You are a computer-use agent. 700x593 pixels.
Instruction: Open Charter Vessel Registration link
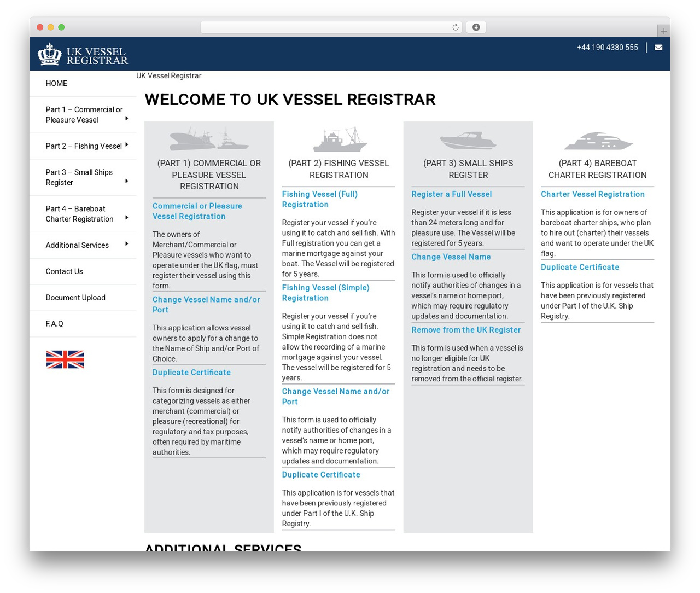pyautogui.click(x=593, y=194)
